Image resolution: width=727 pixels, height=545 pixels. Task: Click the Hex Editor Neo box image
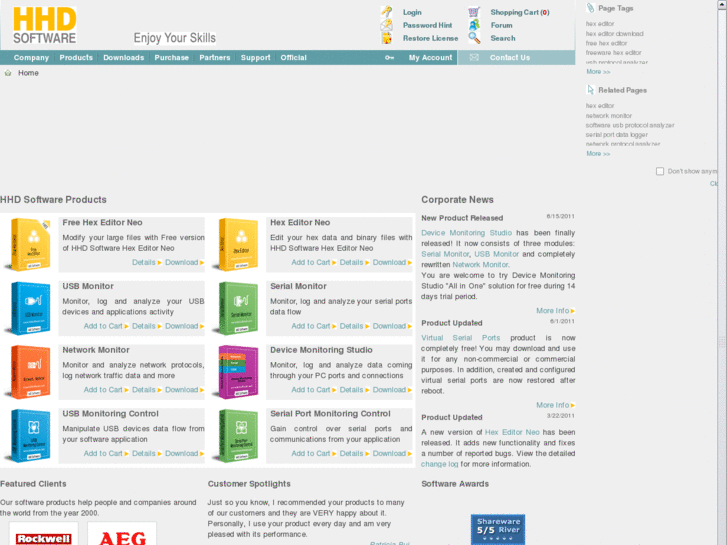tap(236, 244)
